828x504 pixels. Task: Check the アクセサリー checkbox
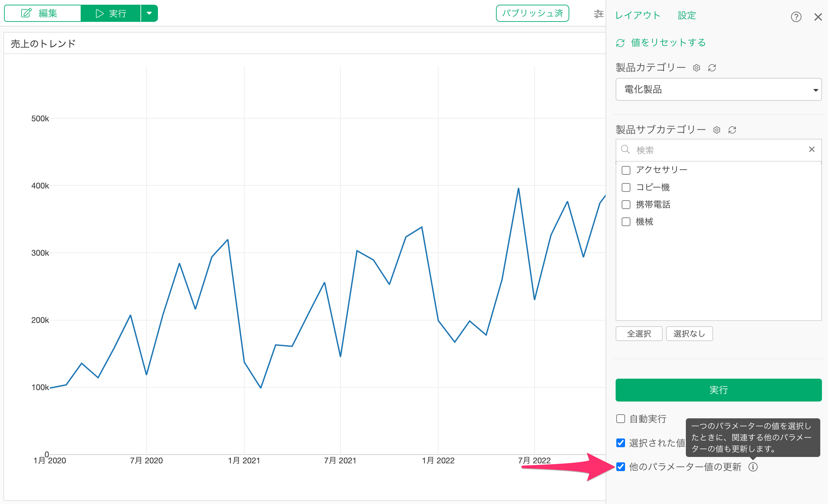[626, 170]
